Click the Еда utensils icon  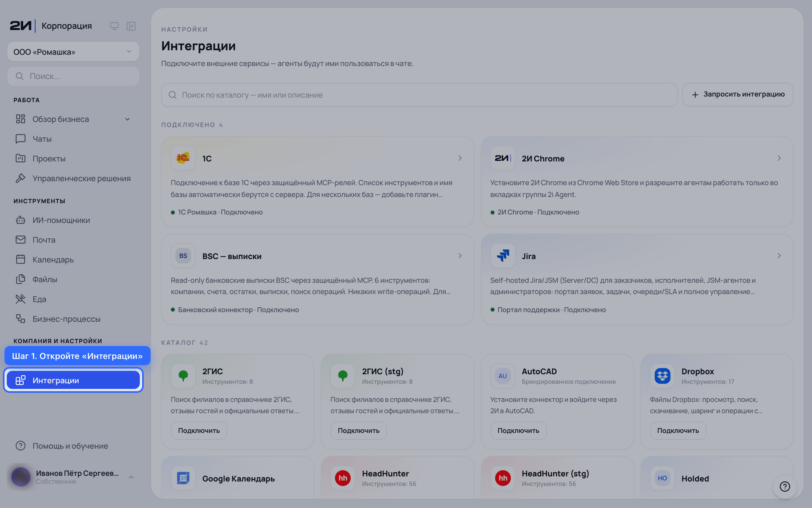click(x=21, y=299)
